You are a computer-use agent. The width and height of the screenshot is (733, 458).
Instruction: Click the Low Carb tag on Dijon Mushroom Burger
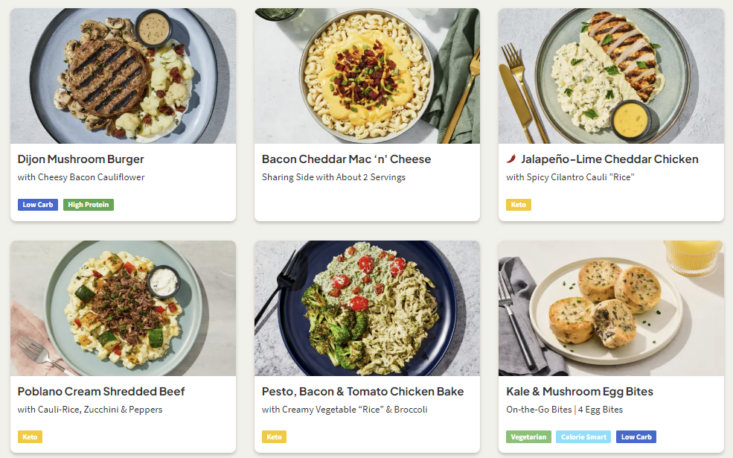37,205
